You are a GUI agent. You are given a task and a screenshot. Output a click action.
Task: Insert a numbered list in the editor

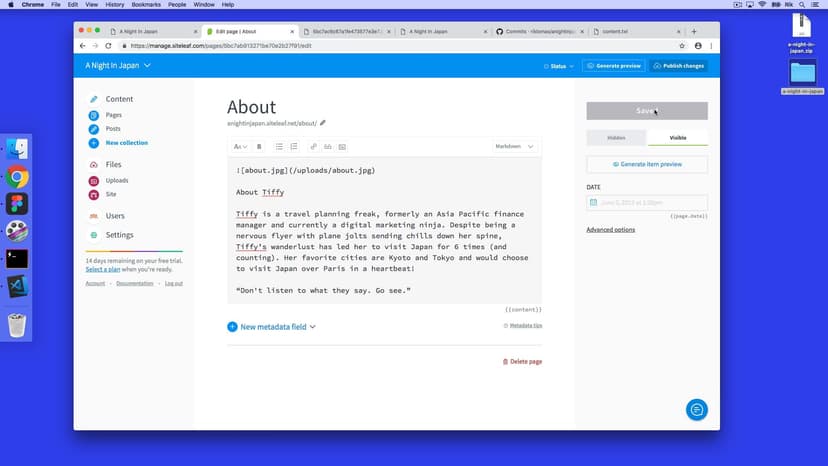294,146
